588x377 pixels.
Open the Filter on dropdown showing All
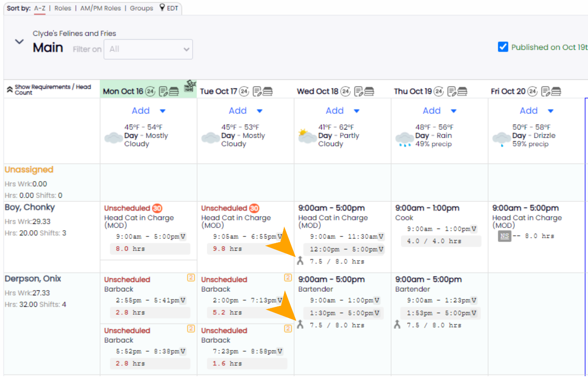click(x=148, y=49)
